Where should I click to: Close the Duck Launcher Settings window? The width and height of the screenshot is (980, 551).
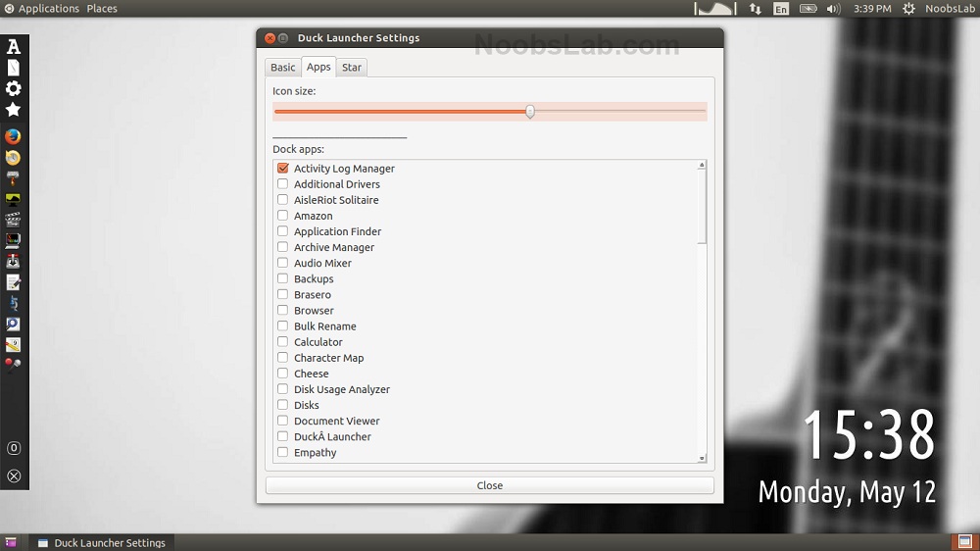click(x=270, y=38)
